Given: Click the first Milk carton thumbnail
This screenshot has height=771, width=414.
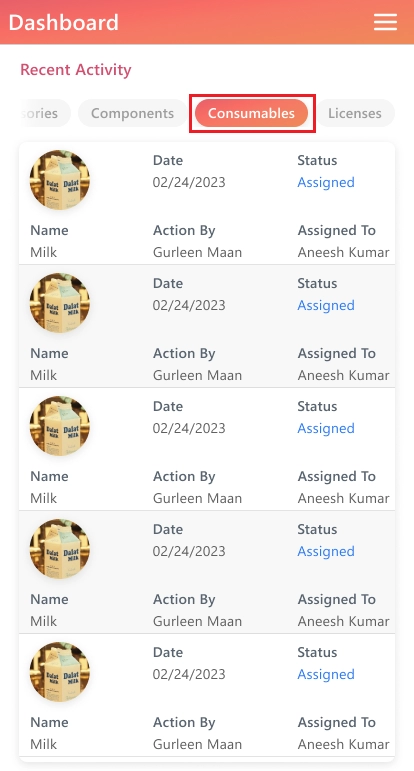Looking at the screenshot, I should [59, 180].
